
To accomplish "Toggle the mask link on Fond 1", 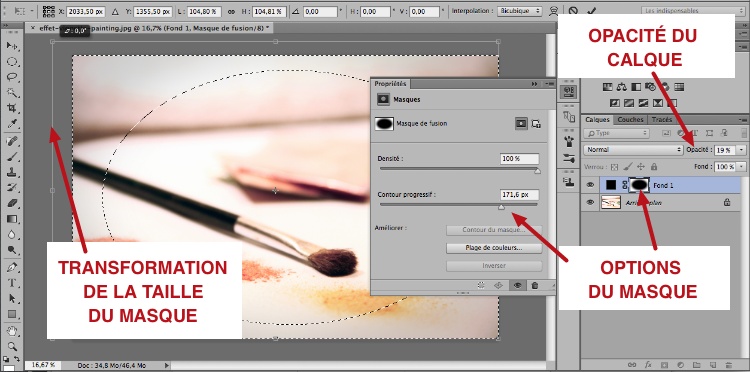I will point(625,185).
